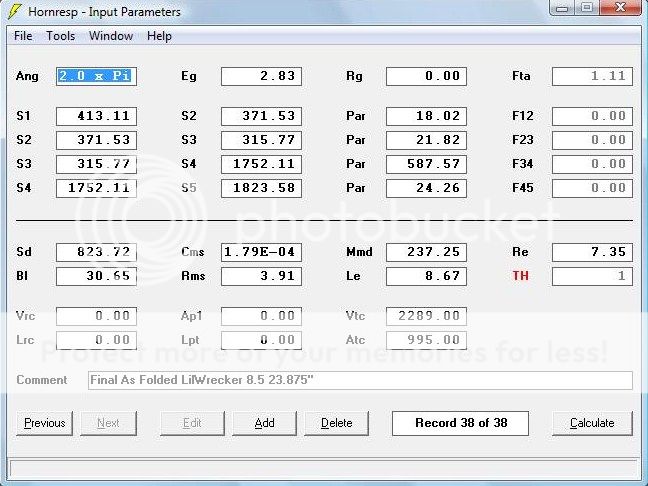Click the Cms field with 1.79E-04

261,253
